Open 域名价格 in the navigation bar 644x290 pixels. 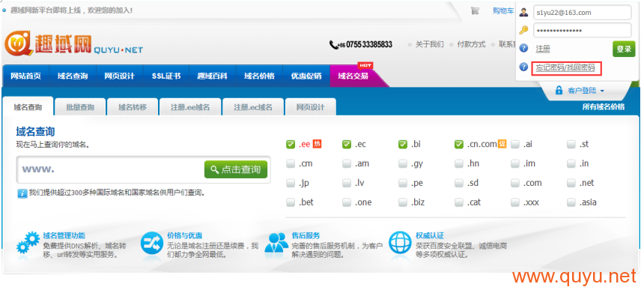(x=259, y=76)
